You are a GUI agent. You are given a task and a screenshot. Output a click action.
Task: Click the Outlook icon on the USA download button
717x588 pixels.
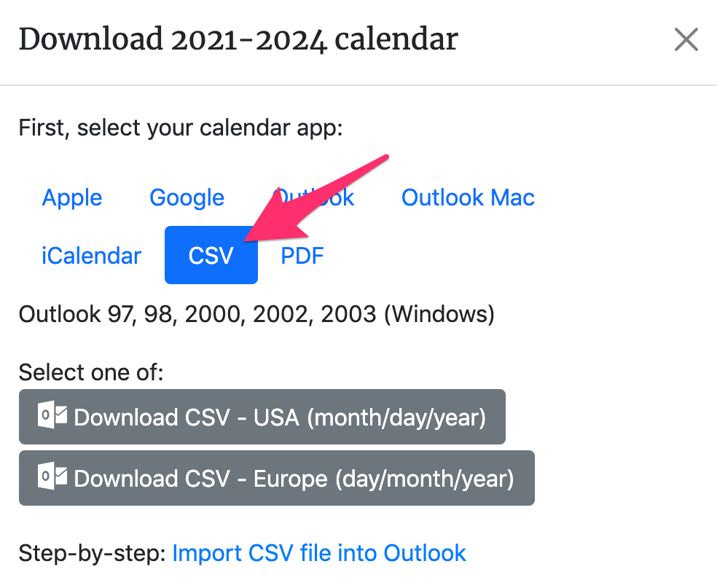click(52, 416)
